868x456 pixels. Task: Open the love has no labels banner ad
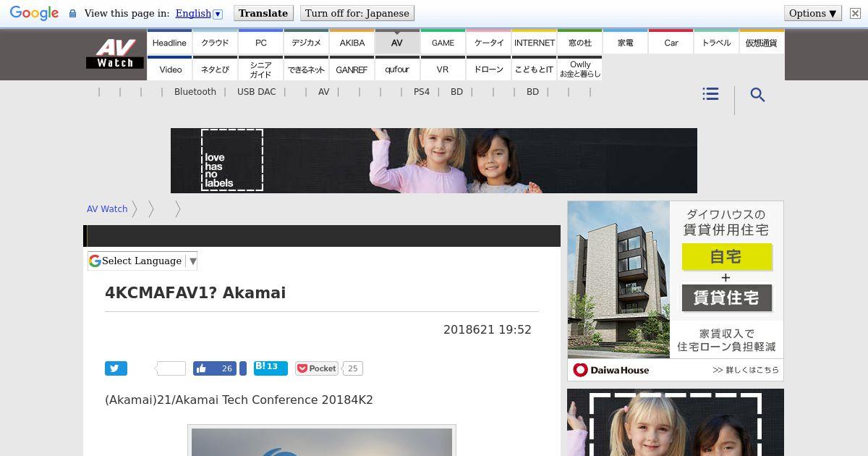point(434,161)
